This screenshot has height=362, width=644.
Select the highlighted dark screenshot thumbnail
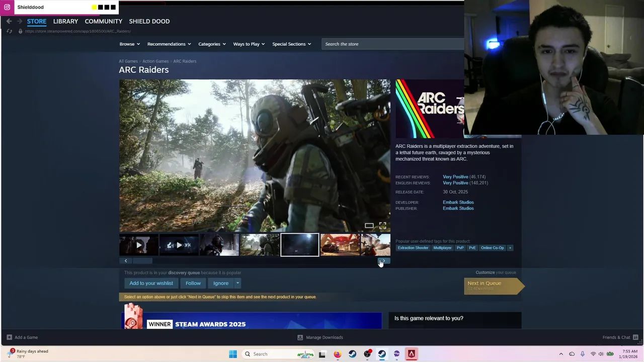299,245
